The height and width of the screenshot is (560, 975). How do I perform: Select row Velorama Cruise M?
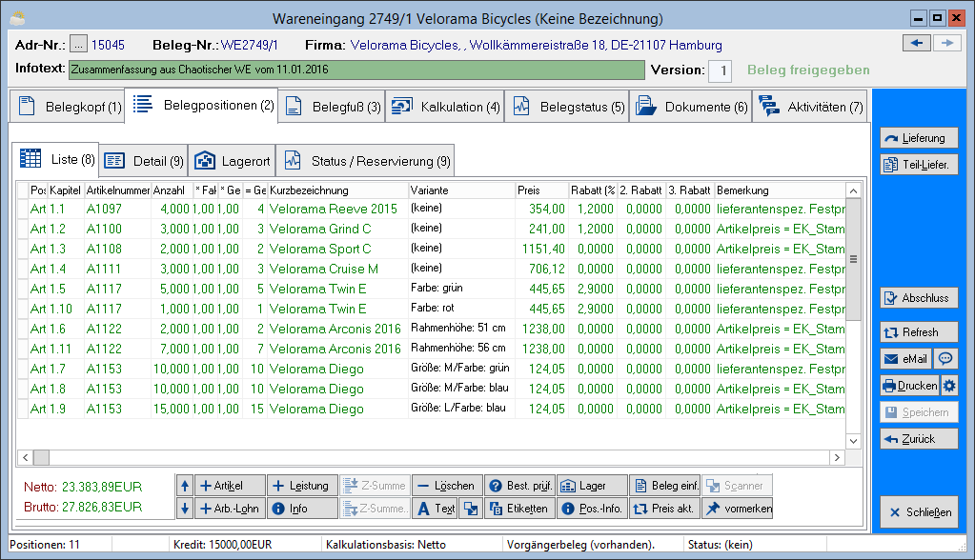(x=431, y=270)
